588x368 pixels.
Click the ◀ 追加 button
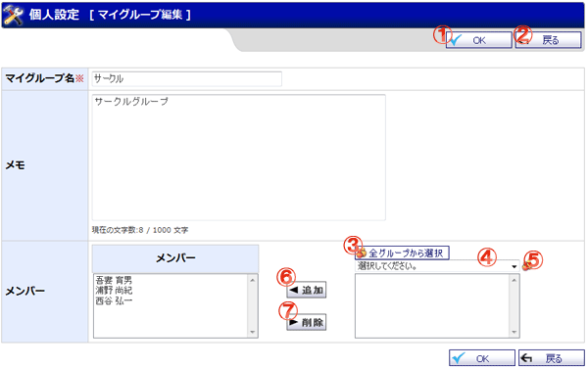307,290
